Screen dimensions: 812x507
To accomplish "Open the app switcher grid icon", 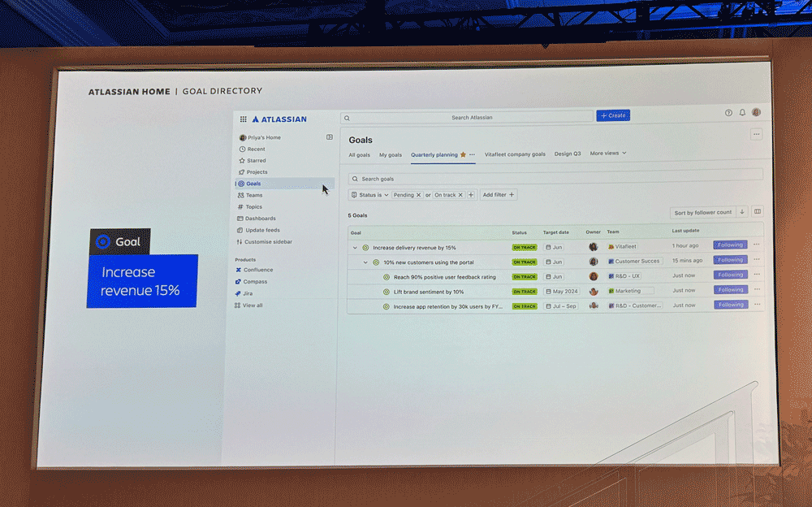I will (243, 119).
